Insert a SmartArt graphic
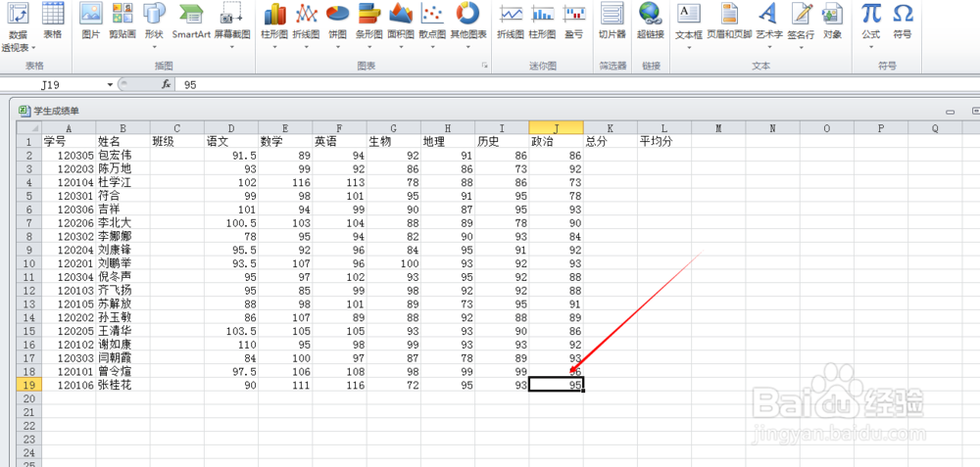 pos(191,21)
